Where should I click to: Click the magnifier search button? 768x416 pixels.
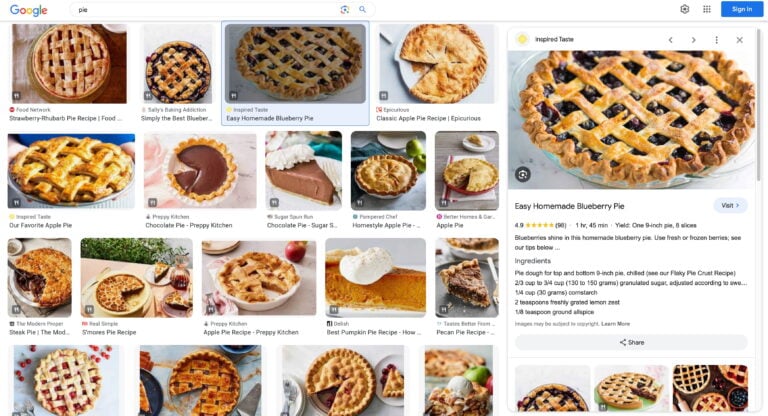tap(362, 9)
